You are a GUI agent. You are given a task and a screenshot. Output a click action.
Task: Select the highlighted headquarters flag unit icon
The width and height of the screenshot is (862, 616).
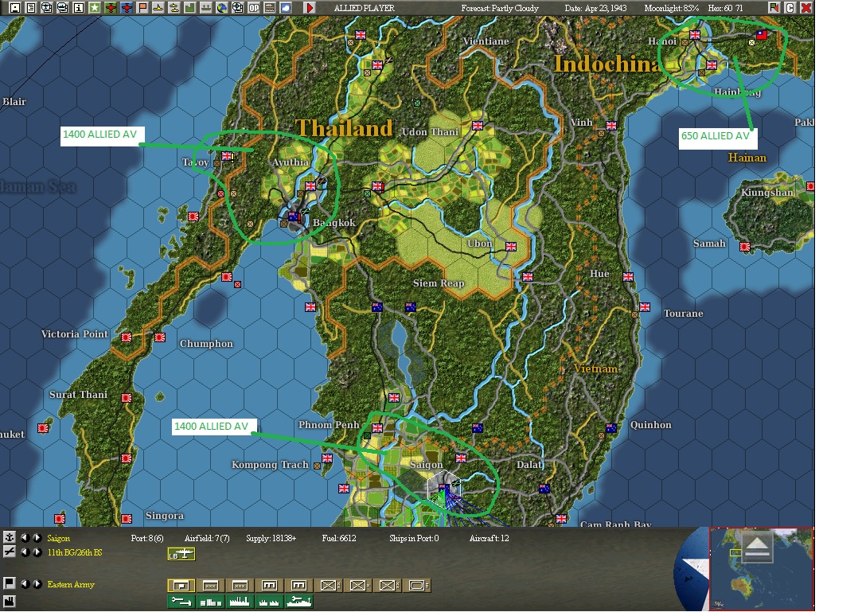click(x=181, y=586)
